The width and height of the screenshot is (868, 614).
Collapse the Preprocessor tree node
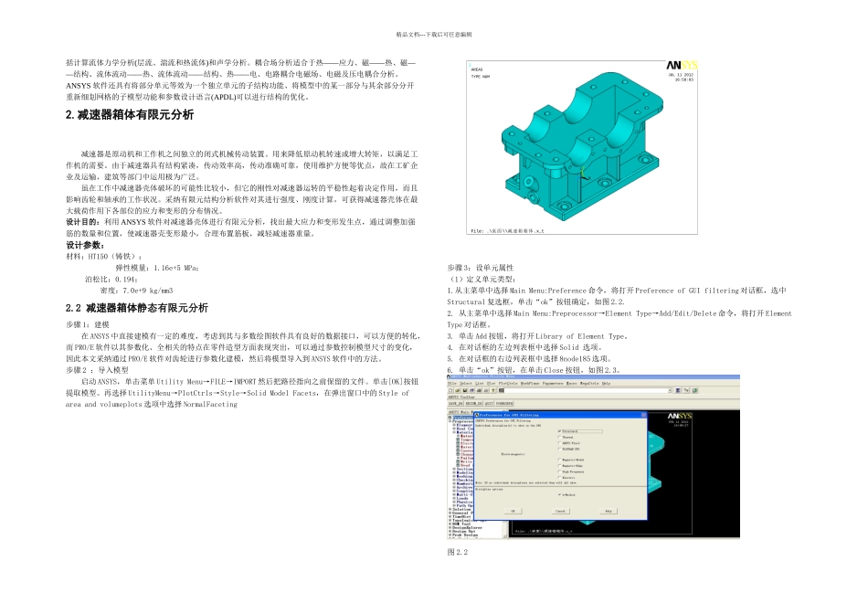(450, 421)
